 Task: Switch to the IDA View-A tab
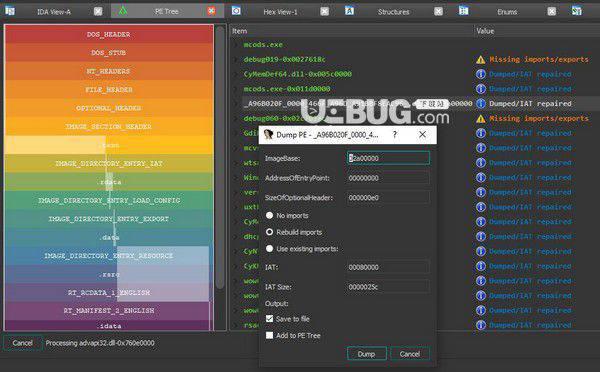coord(54,12)
